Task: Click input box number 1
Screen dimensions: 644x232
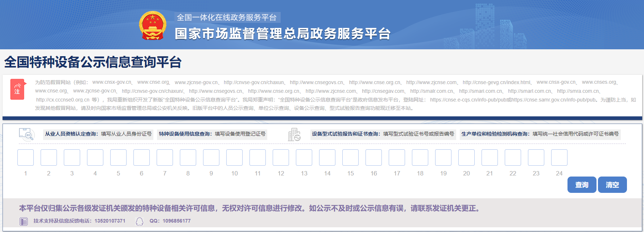Action: click(x=25, y=158)
